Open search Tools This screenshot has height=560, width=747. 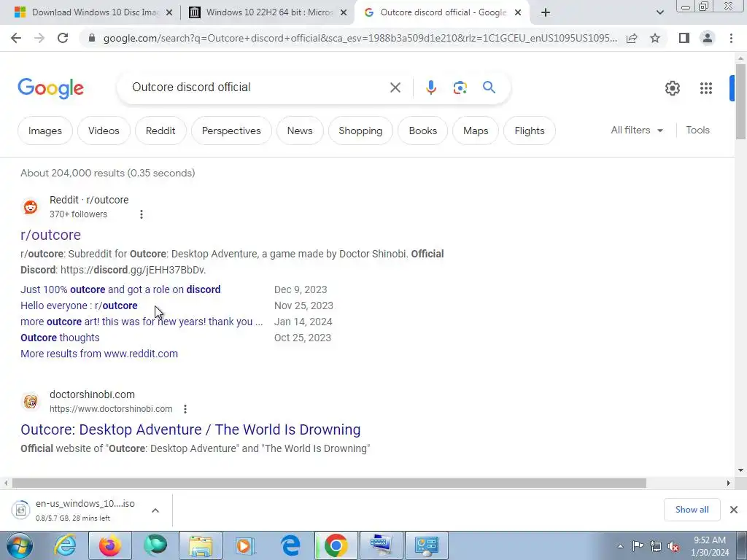[698, 130]
